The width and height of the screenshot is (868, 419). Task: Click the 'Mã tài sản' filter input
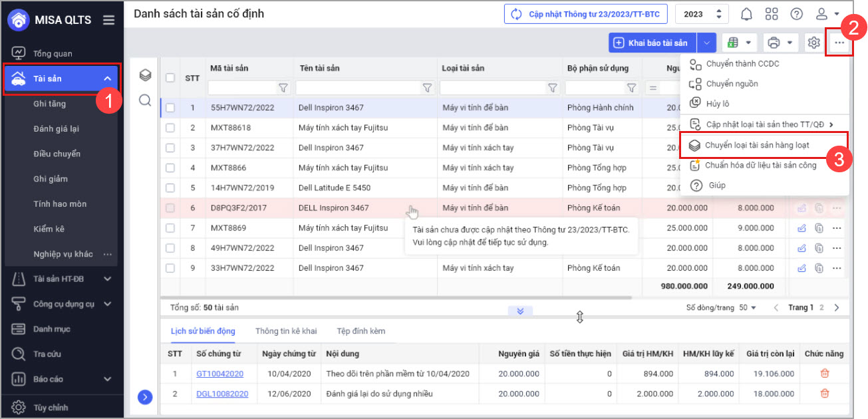click(242, 88)
